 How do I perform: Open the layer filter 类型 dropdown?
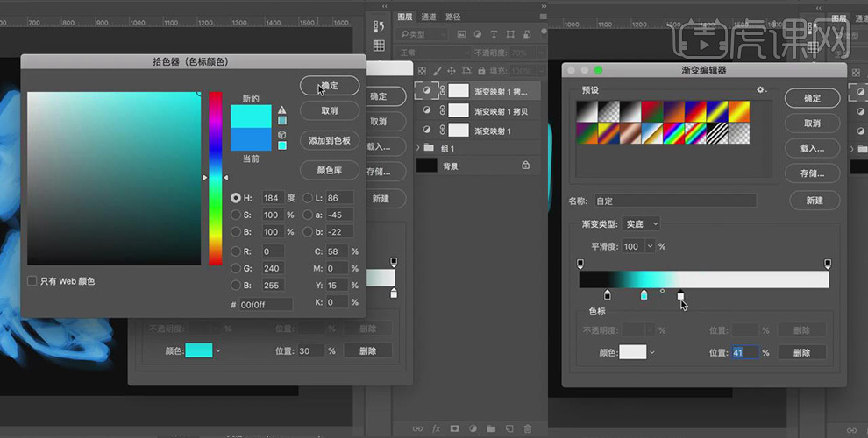point(423,34)
